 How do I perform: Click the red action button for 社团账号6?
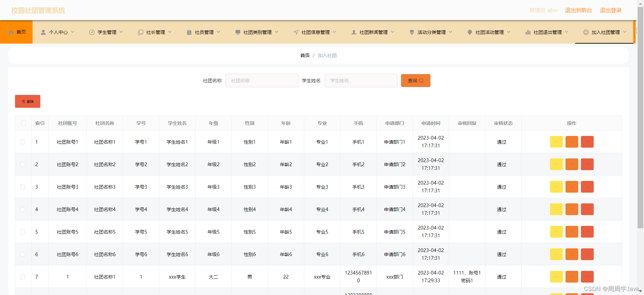(587, 254)
